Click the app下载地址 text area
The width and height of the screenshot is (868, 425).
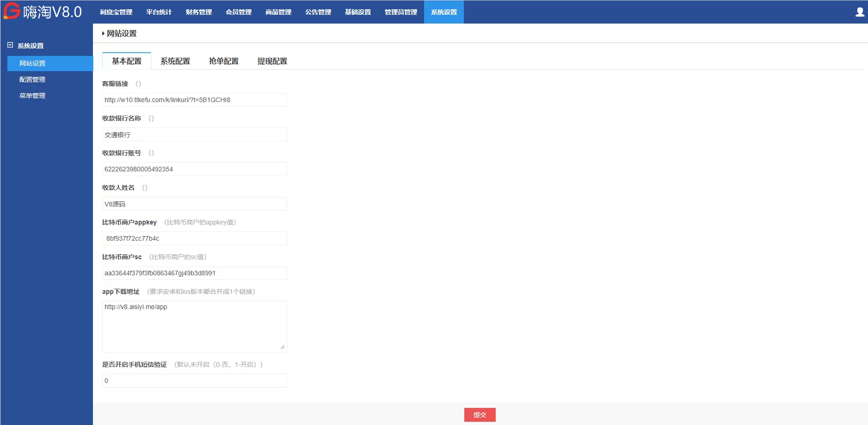pyautogui.click(x=194, y=327)
